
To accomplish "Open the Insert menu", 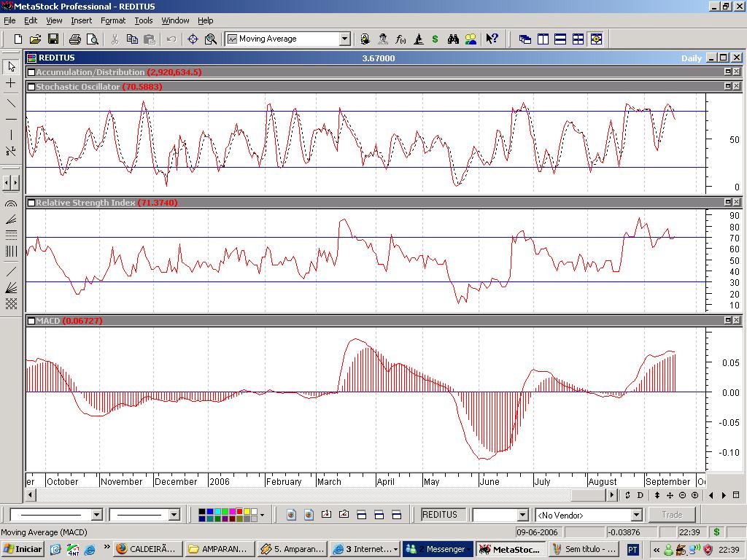I will [x=82, y=20].
